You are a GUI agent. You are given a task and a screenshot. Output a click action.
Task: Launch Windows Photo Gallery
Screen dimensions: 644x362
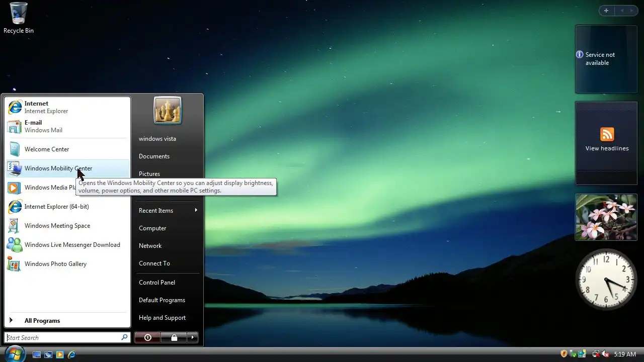[x=67, y=264]
